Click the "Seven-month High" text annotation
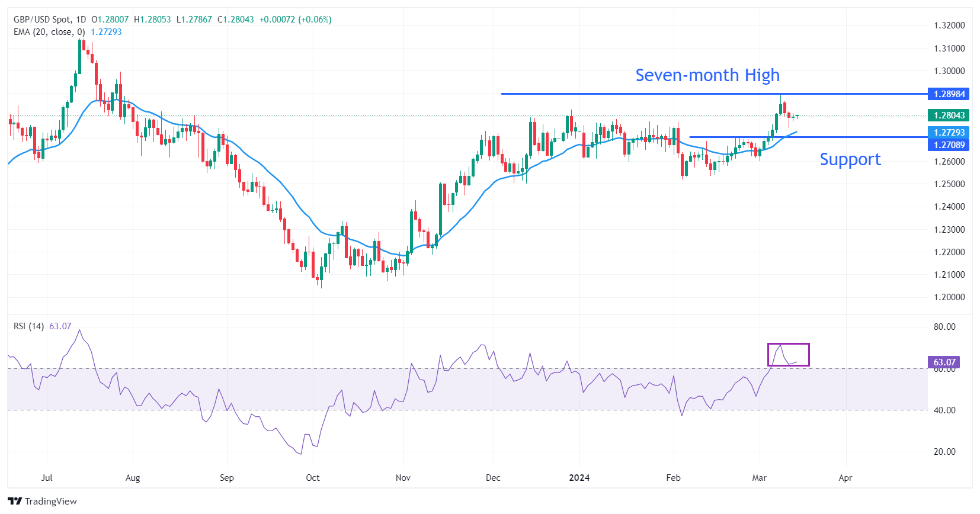 (707, 75)
